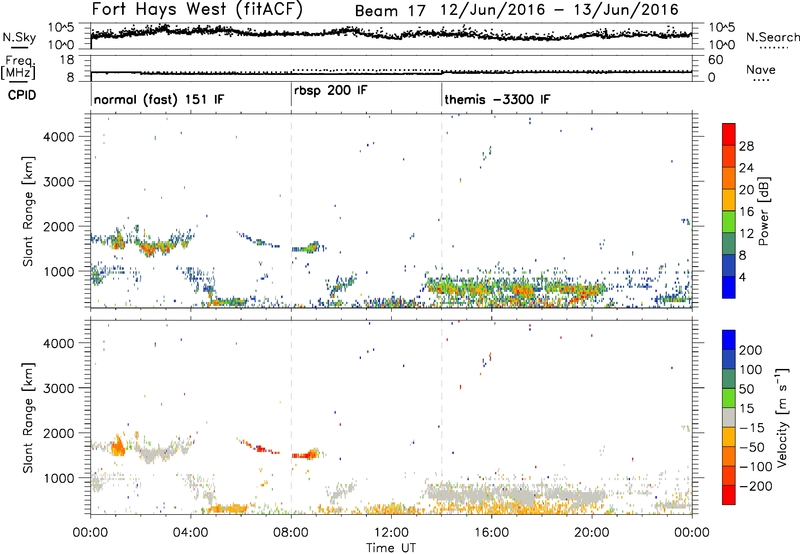Screen dimensions: 800x554
Task: Click the 'Power [dB]' color bar label
Action: coord(763,211)
